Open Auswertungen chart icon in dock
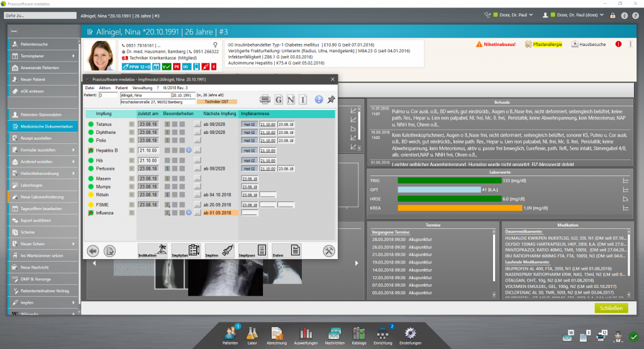Screen dimensions: 644x349 (306, 333)
